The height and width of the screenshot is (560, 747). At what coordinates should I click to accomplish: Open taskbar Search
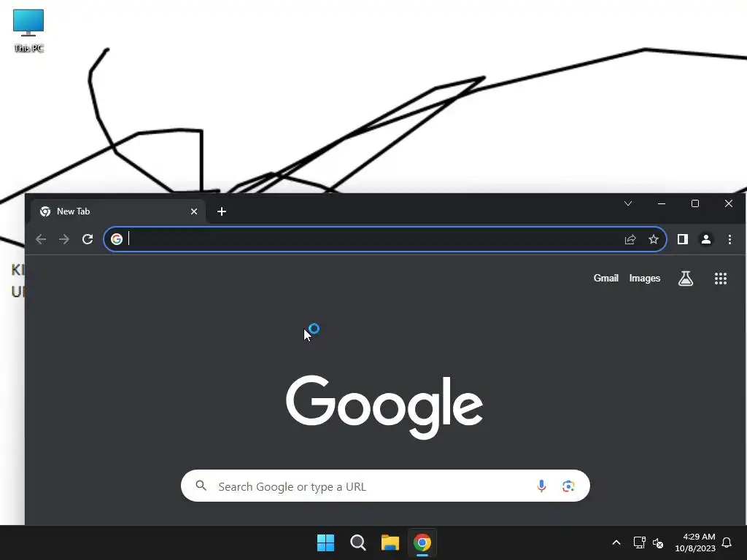point(357,542)
